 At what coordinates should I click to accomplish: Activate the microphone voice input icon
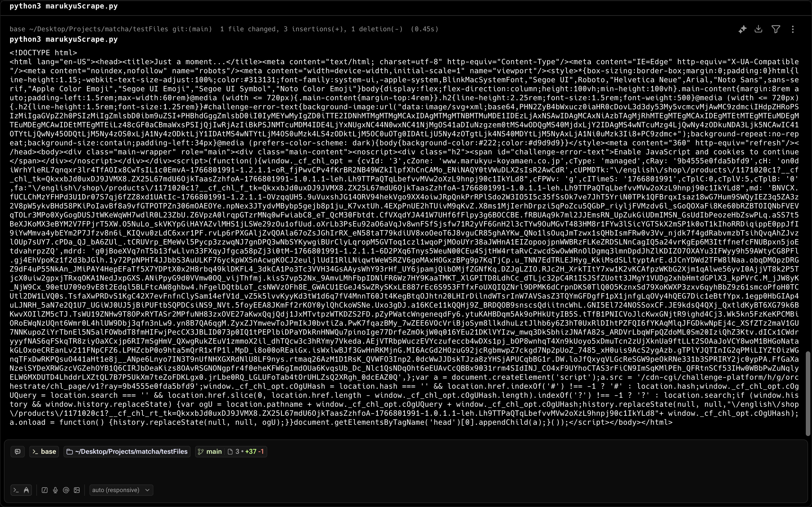tap(55, 490)
